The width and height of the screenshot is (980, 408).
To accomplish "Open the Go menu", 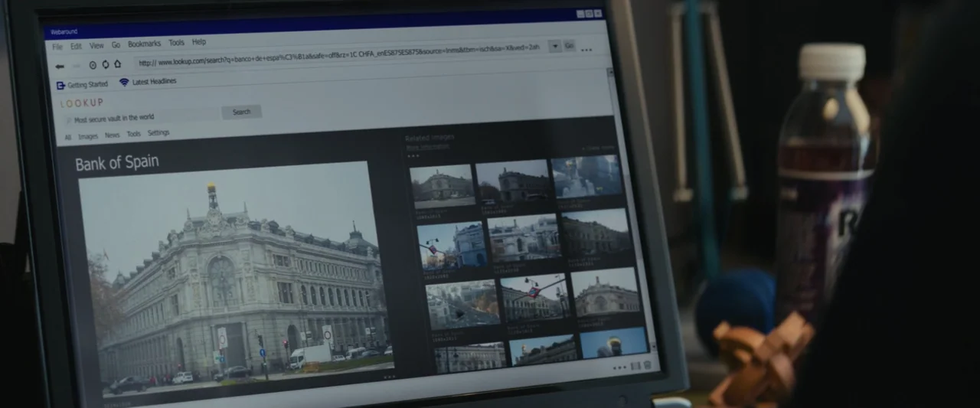I will [x=116, y=44].
